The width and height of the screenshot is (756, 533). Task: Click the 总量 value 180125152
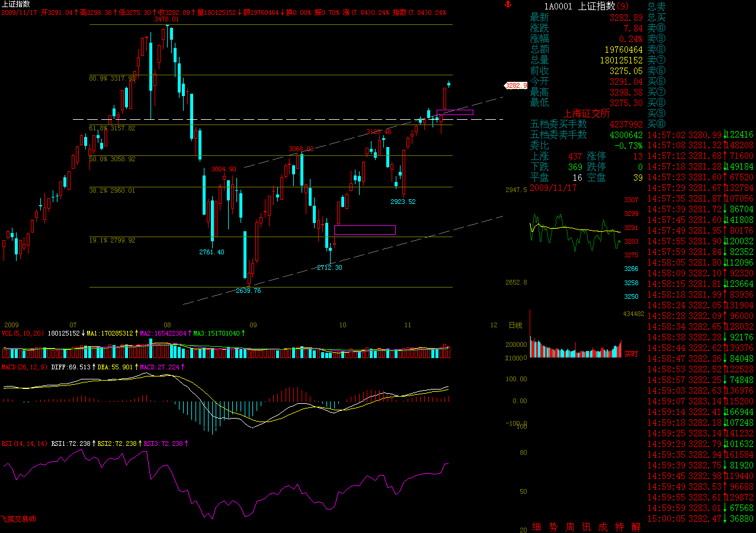click(x=622, y=60)
